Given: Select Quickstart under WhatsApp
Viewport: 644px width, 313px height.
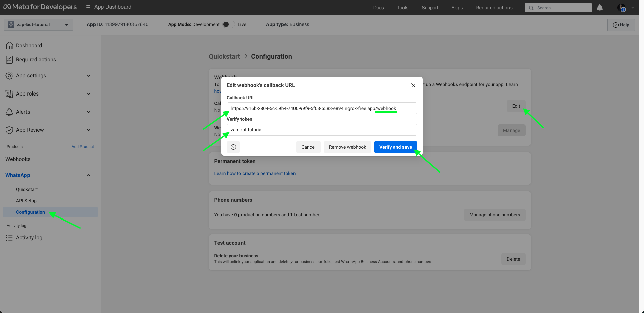Looking at the screenshot, I should (x=27, y=189).
